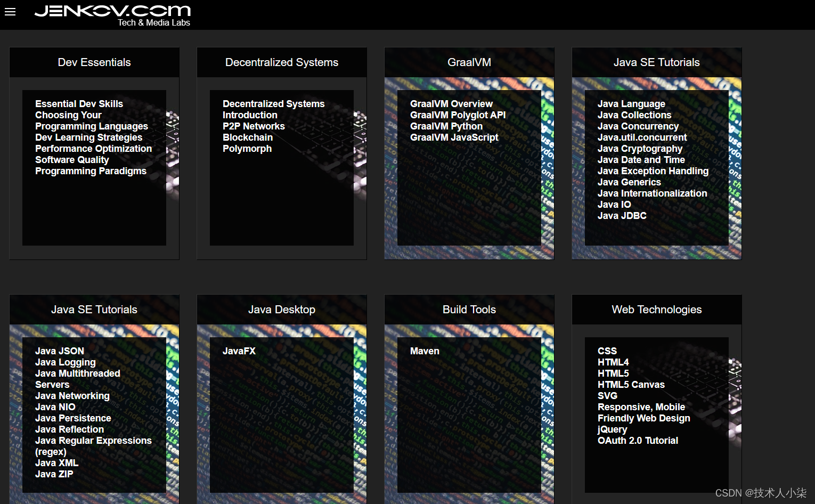Open GraalVM Overview link
This screenshot has height=504, width=815.
pos(451,104)
